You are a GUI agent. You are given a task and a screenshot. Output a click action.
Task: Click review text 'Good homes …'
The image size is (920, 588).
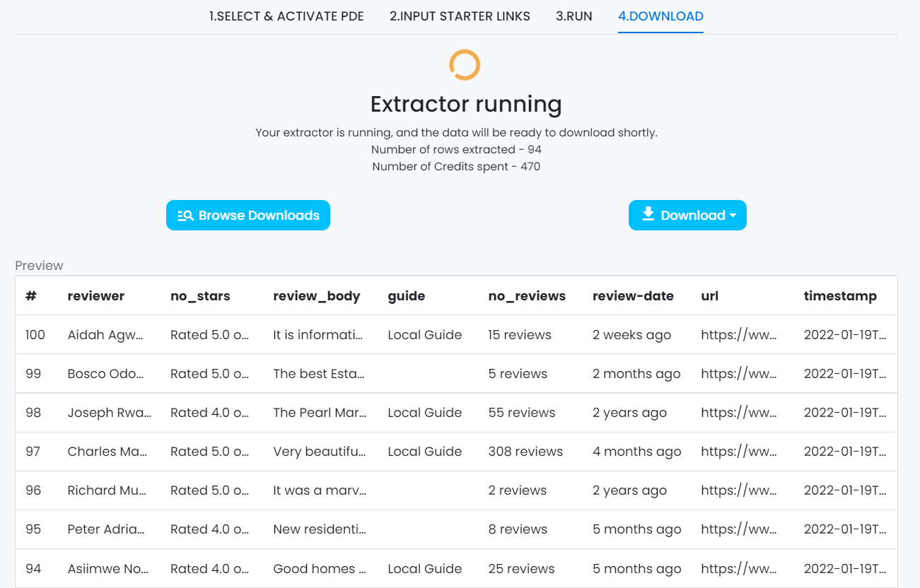click(x=320, y=569)
